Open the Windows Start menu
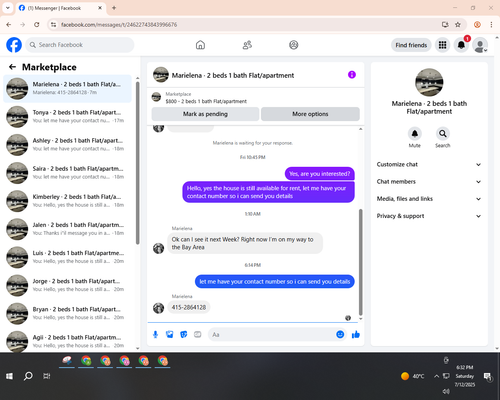500x400 pixels. [x=9, y=376]
